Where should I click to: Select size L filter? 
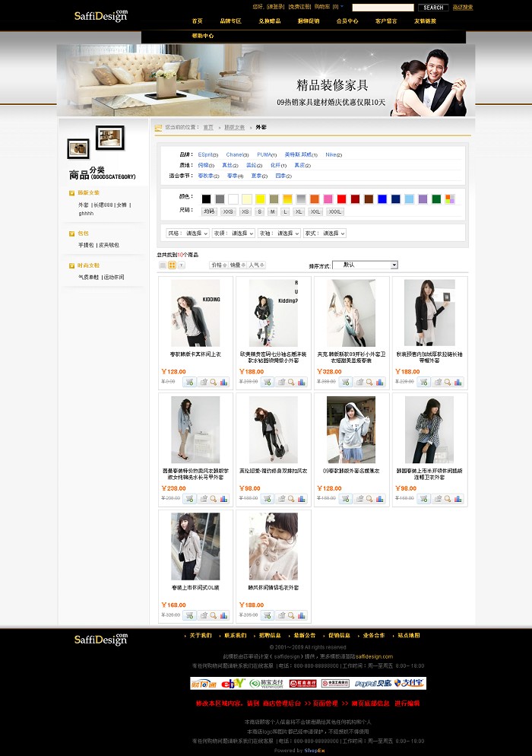tap(285, 211)
